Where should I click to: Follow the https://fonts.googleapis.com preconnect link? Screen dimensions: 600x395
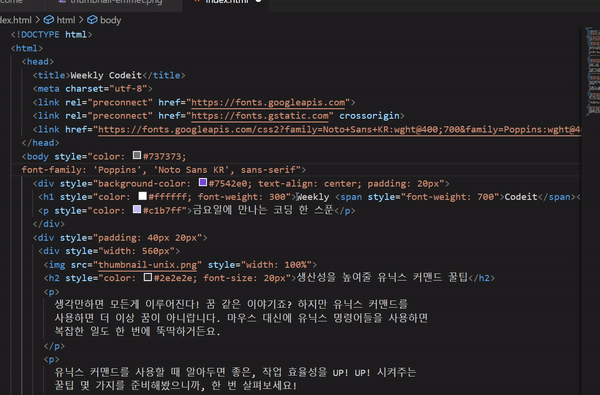click(x=268, y=103)
